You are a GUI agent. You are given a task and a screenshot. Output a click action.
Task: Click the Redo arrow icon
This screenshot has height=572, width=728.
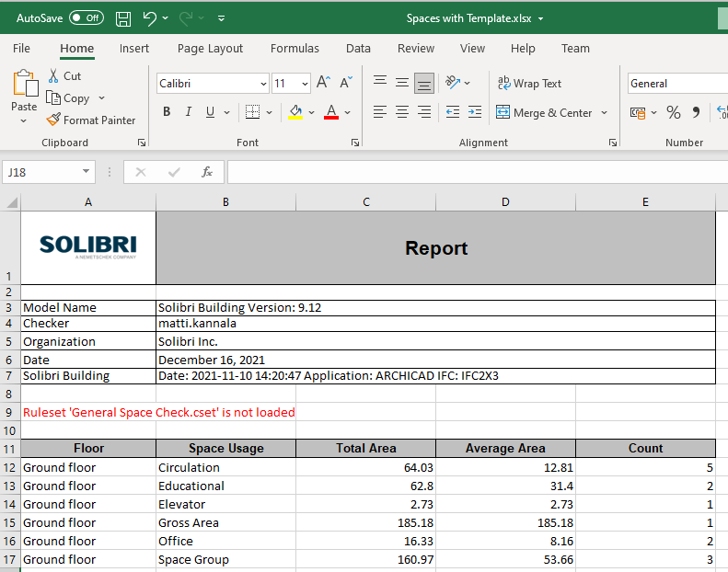point(186,18)
